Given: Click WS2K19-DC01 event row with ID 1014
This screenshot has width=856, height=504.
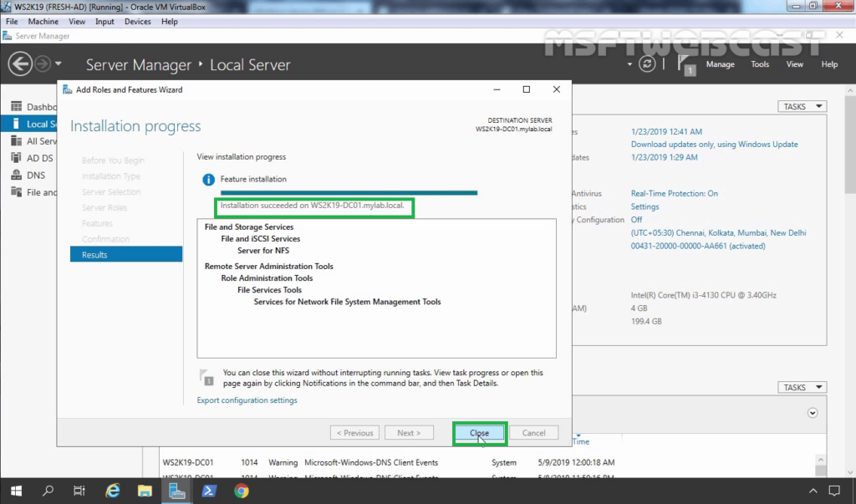Looking at the screenshot, I should 388,462.
